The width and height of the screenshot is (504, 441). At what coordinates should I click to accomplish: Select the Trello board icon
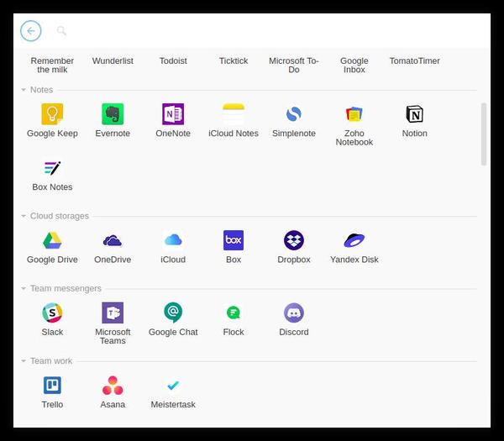click(x=52, y=385)
